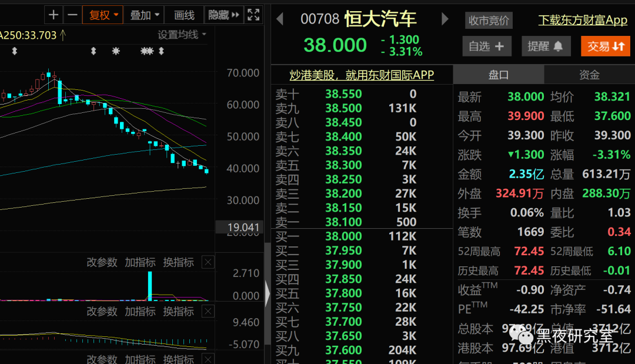Expand the chart to fullscreen
Screen dimensions: 635x364
[x=253, y=15]
